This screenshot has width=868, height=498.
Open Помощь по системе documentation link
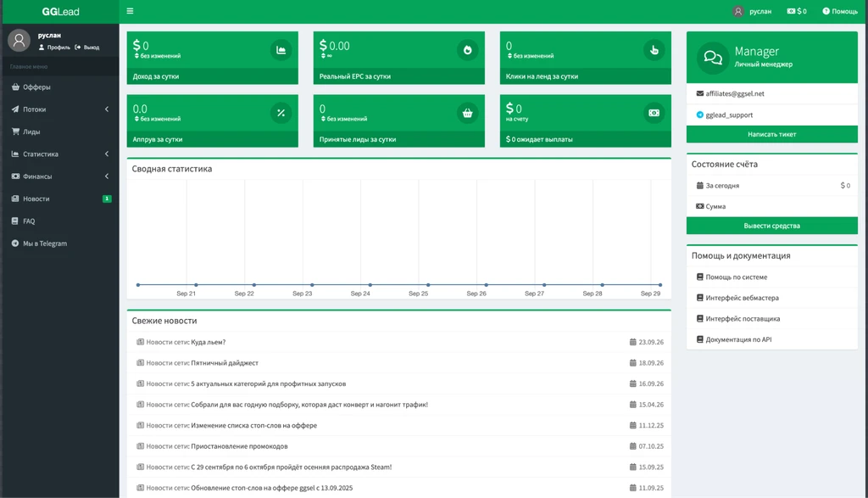(737, 277)
